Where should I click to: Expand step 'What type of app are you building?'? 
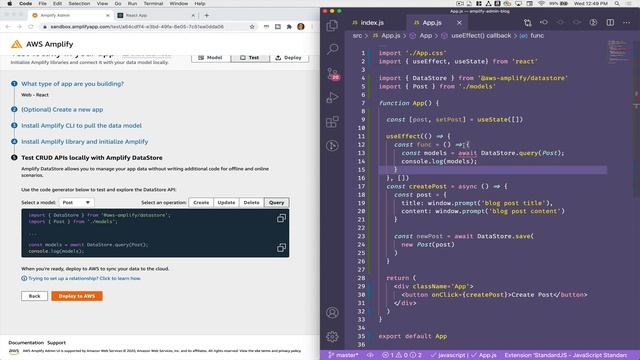coord(72,84)
